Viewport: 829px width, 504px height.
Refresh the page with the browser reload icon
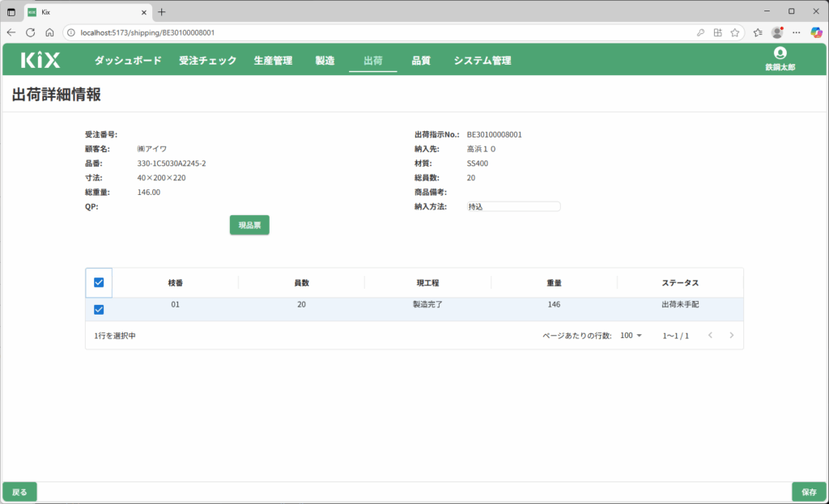[x=30, y=32]
